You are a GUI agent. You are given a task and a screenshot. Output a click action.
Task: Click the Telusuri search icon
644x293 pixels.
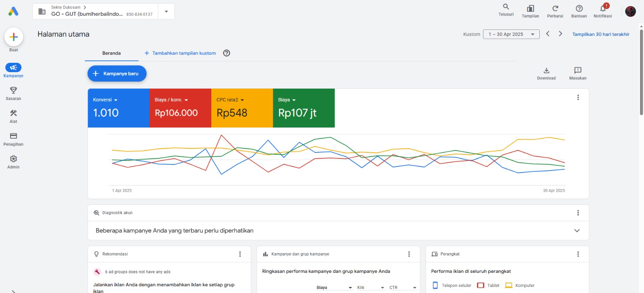pos(506,7)
